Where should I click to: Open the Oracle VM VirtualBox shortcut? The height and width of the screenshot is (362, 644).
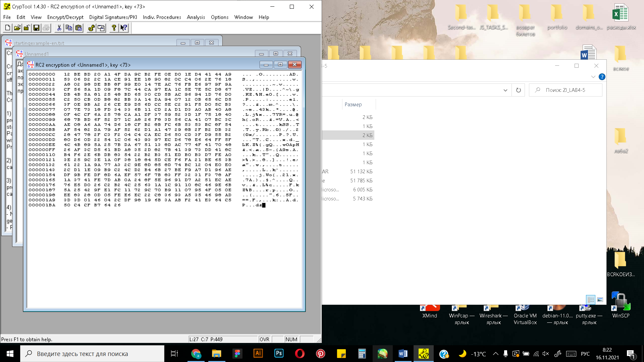(x=525, y=314)
